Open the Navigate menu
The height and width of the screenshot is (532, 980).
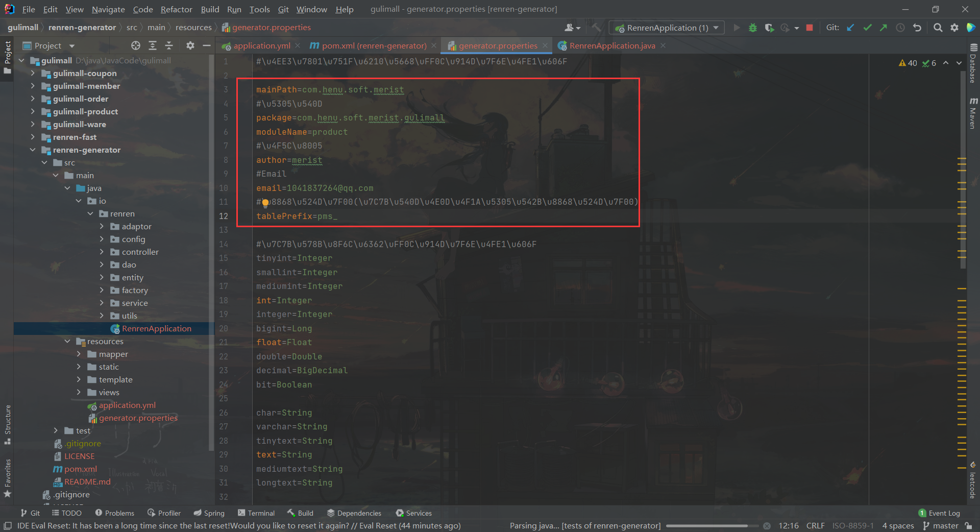coord(108,9)
